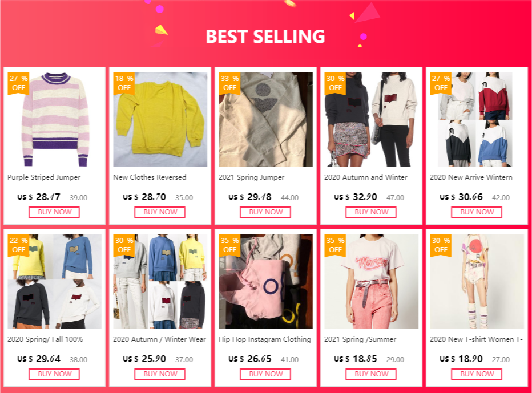The height and width of the screenshot is (393, 532).
Task: Open the 2020 New T-shirt Women title link
Action: coord(476,339)
